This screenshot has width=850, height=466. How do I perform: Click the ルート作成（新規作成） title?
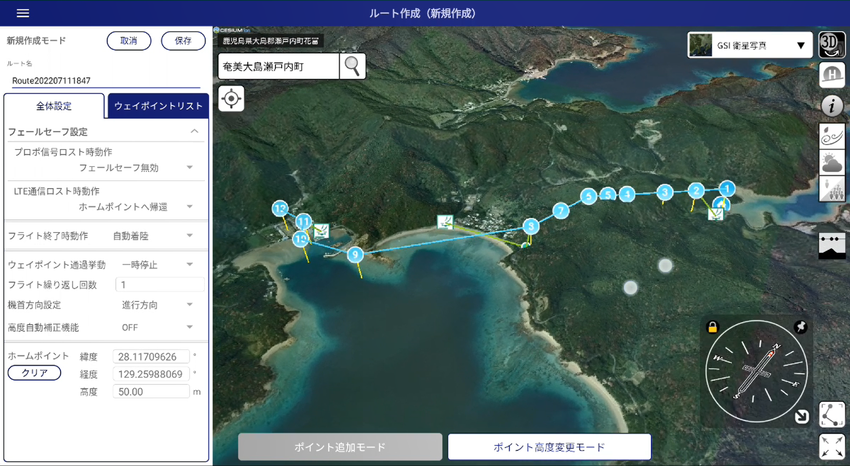click(x=423, y=13)
